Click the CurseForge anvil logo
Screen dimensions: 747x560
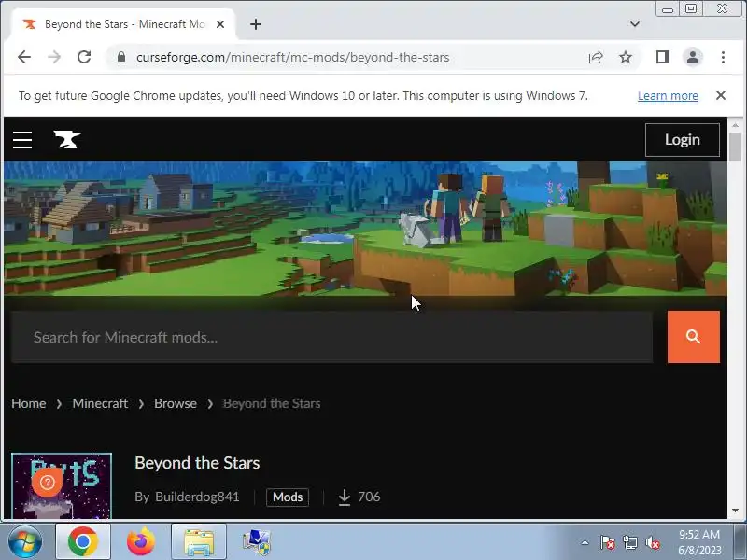pos(67,139)
